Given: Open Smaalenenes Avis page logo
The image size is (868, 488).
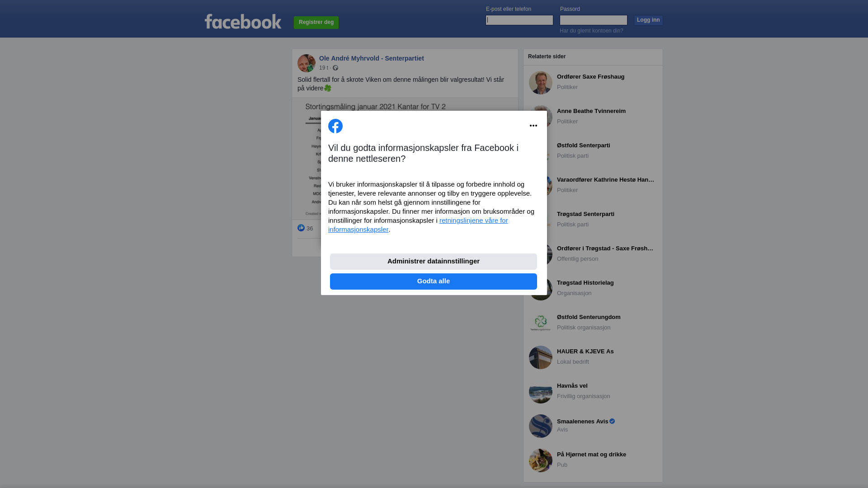Looking at the screenshot, I should pyautogui.click(x=541, y=426).
